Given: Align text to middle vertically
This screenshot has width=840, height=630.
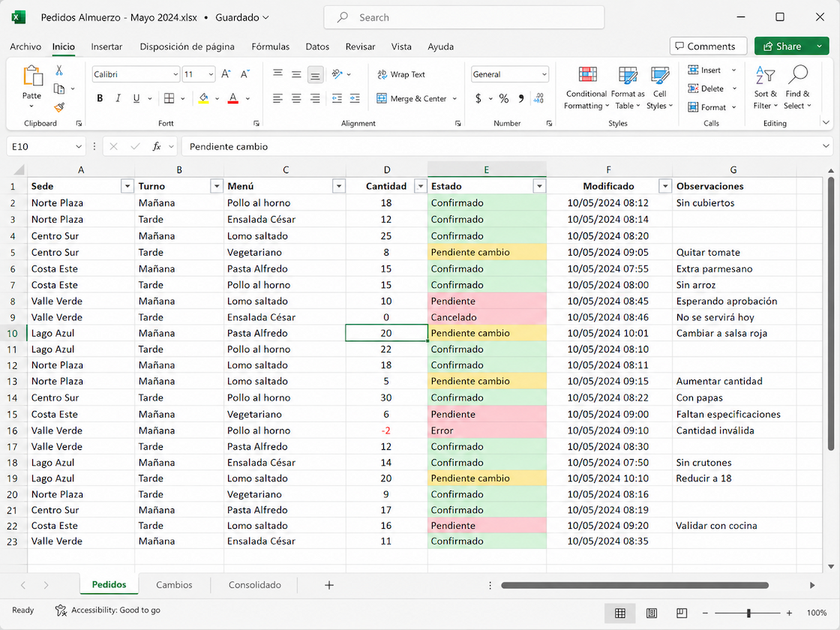Looking at the screenshot, I should click(x=296, y=74).
